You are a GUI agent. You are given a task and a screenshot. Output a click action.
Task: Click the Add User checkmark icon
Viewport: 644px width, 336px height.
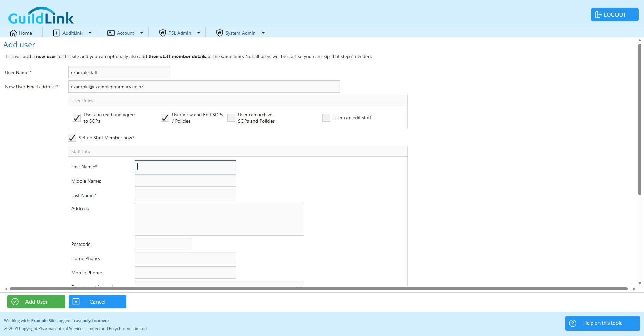15,302
